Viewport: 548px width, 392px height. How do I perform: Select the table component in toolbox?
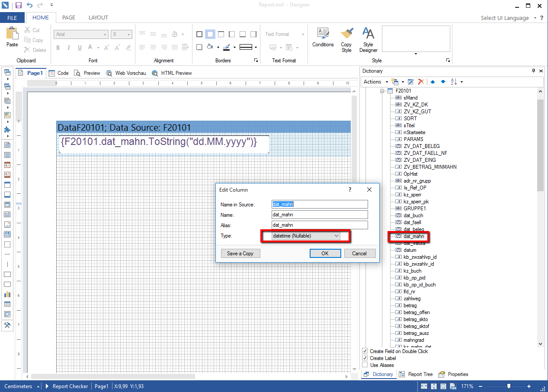7,304
